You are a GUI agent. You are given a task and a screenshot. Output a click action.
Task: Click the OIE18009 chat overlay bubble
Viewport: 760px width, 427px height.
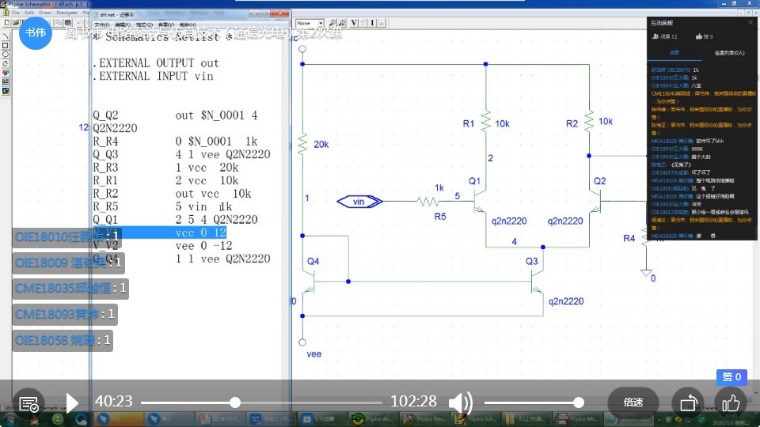coord(68,263)
